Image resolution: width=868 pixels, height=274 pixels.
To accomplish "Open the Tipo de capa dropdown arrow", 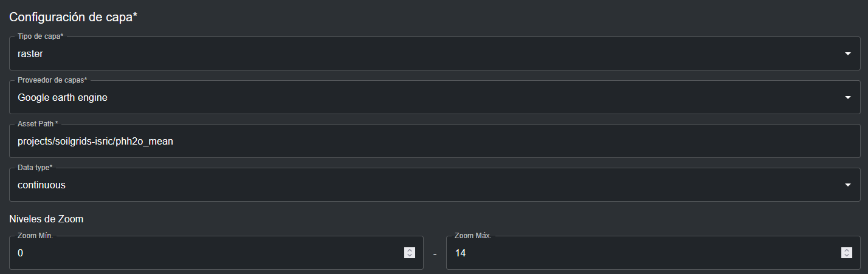I will pyautogui.click(x=847, y=54).
